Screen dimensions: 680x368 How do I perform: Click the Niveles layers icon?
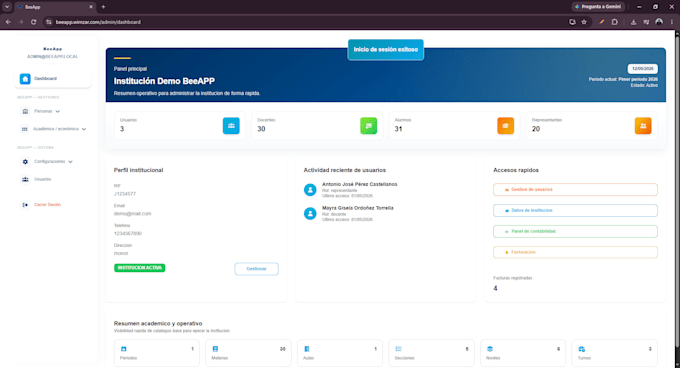[490, 349]
